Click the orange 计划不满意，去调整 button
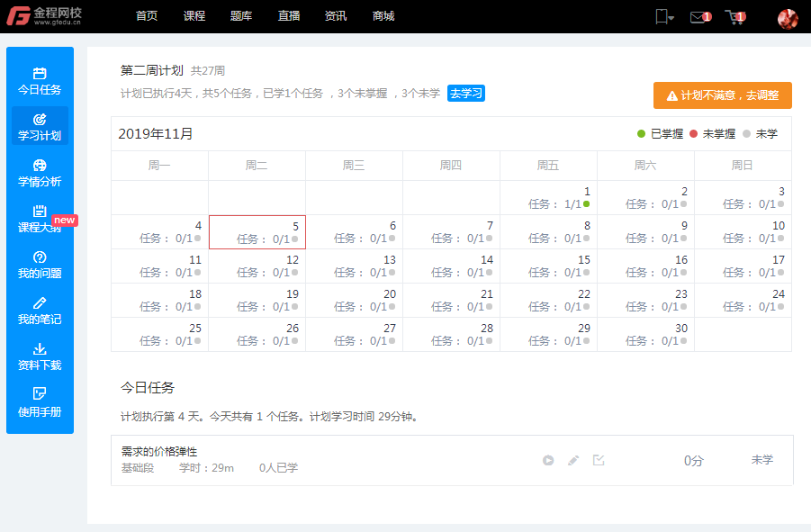 (722, 95)
